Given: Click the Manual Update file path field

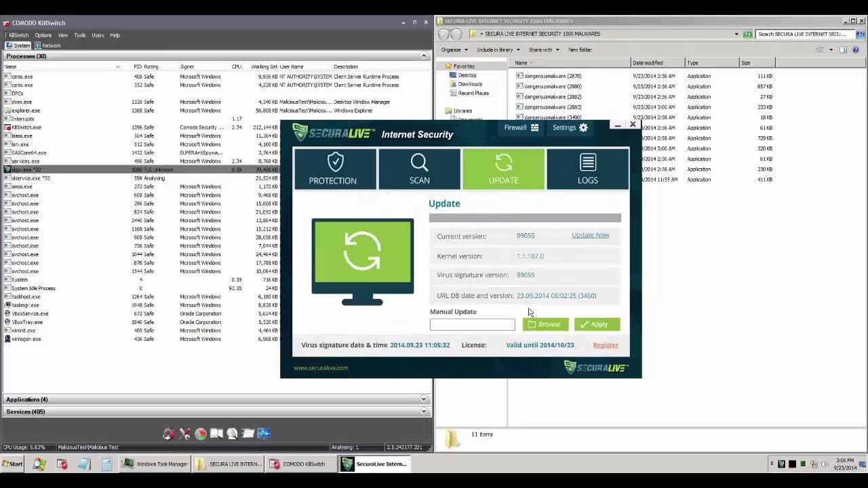Looking at the screenshot, I should 472,325.
